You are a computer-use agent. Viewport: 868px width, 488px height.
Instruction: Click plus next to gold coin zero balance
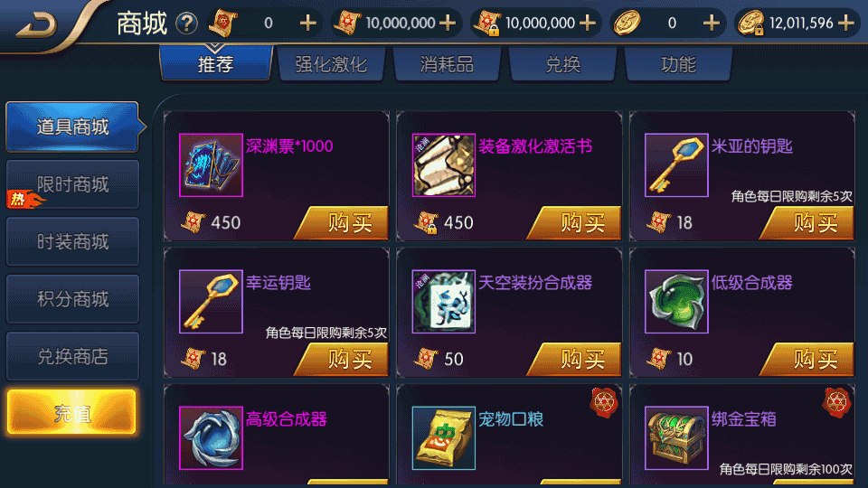[x=712, y=23]
